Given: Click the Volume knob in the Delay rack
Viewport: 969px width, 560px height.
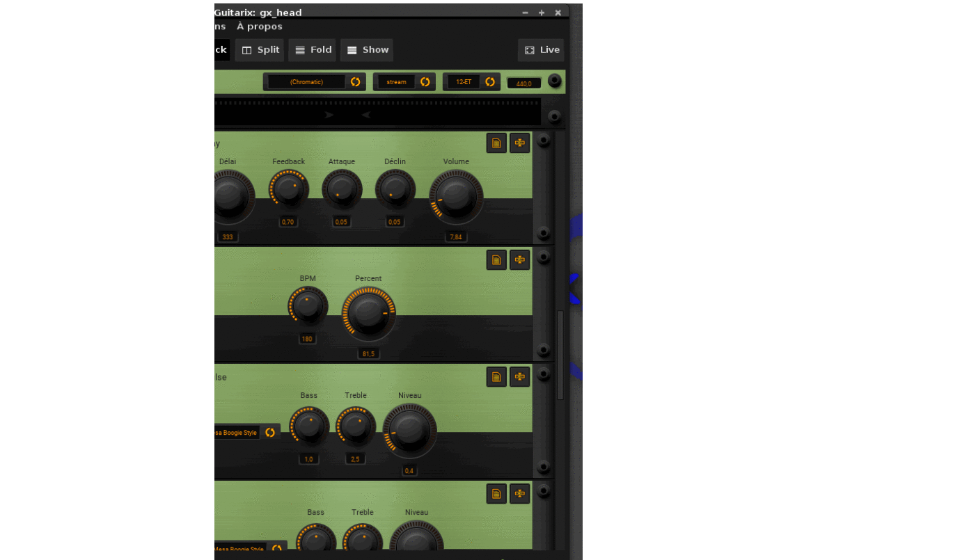Looking at the screenshot, I should (x=456, y=197).
